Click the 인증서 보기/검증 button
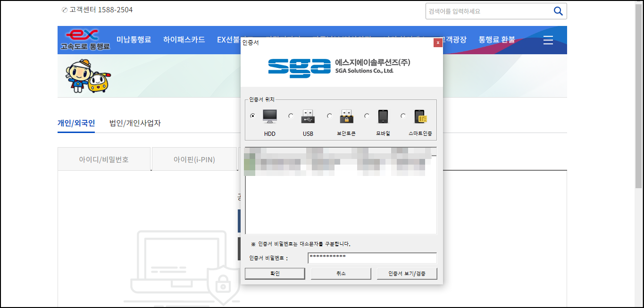 click(407, 274)
